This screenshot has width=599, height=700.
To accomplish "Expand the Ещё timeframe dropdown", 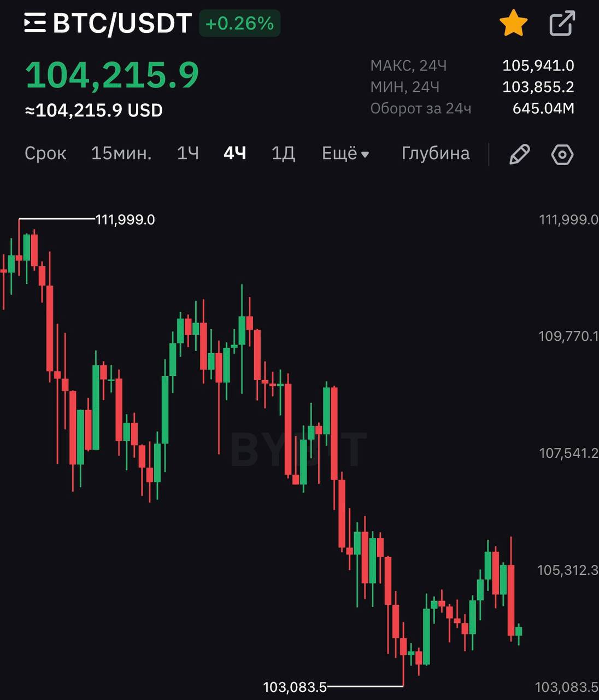I will (x=345, y=153).
